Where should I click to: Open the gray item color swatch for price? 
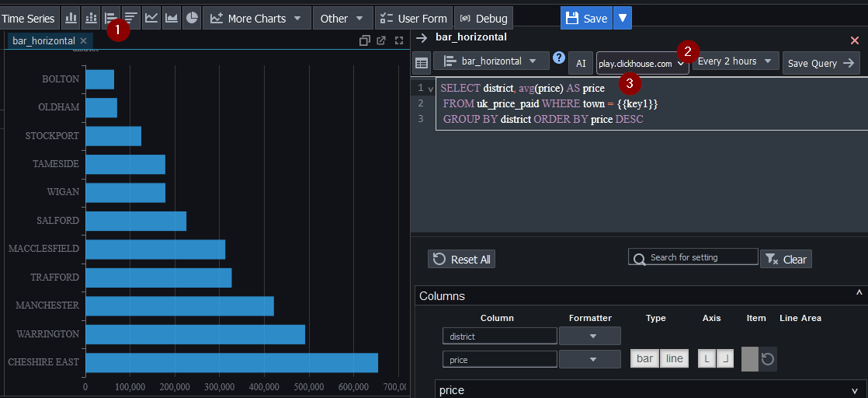pyautogui.click(x=749, y=358)
